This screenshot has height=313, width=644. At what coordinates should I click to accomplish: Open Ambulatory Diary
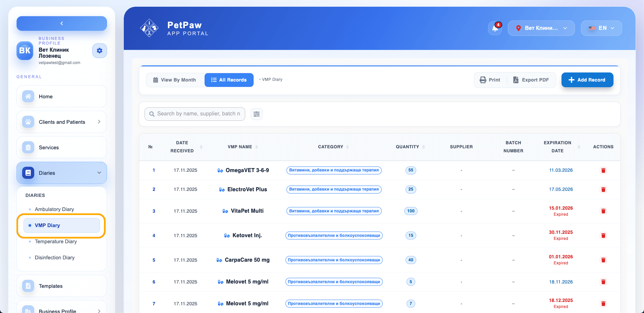pyautogui.click(x=54, y=209)
